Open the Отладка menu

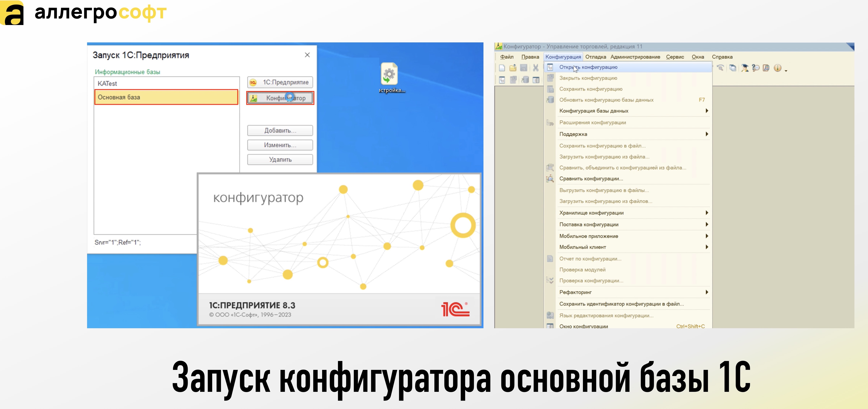[x=596, y=57]
